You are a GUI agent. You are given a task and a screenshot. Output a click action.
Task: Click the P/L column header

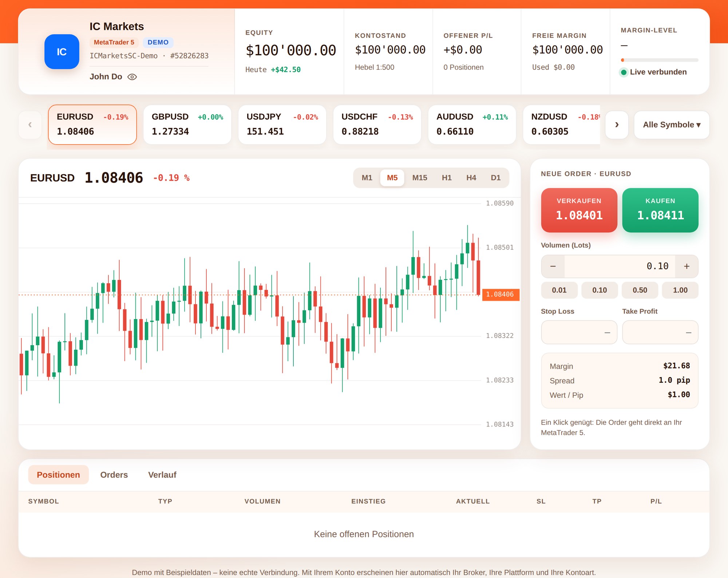(656, 501)
